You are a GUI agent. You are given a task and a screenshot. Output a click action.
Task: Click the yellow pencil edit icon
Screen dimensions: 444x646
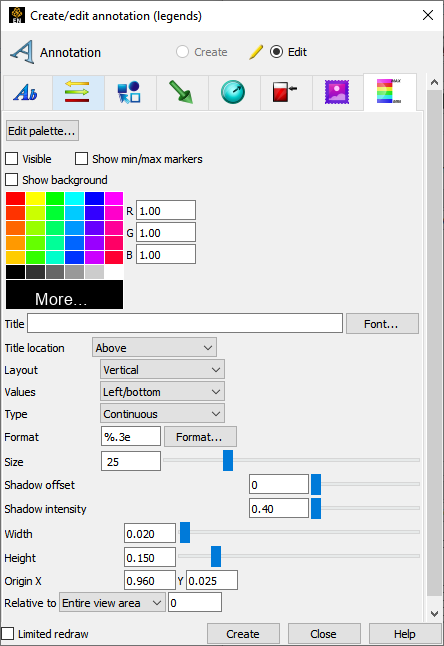point(256,52)
